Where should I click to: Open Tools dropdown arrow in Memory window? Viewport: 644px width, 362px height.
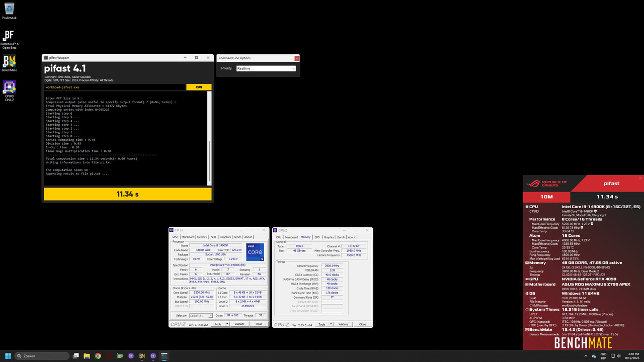pos(331,324)
